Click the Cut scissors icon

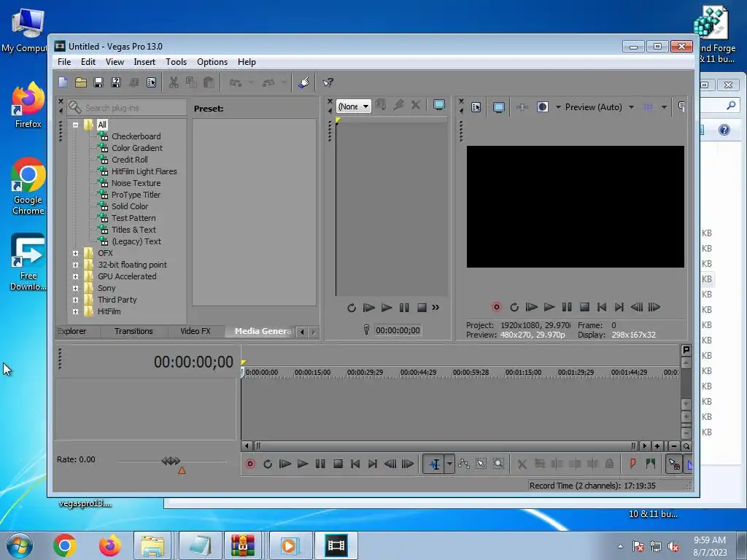tap(174, 82)
